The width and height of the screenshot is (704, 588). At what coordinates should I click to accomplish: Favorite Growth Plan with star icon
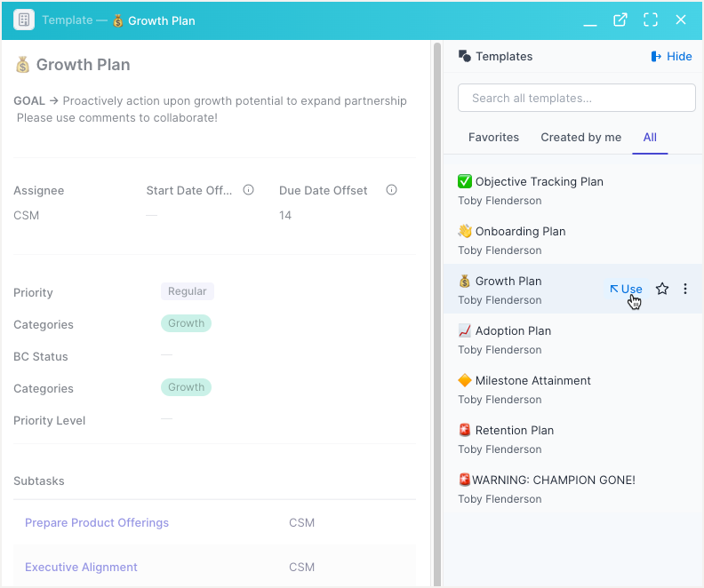[662, 289]
